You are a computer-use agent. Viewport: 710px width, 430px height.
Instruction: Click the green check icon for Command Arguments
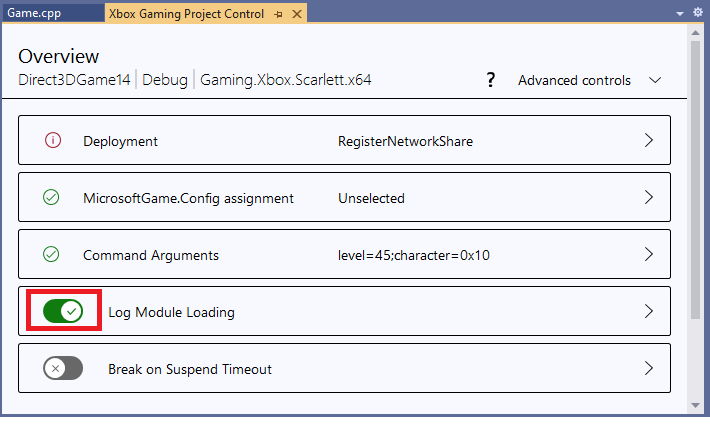pos(51,254)
